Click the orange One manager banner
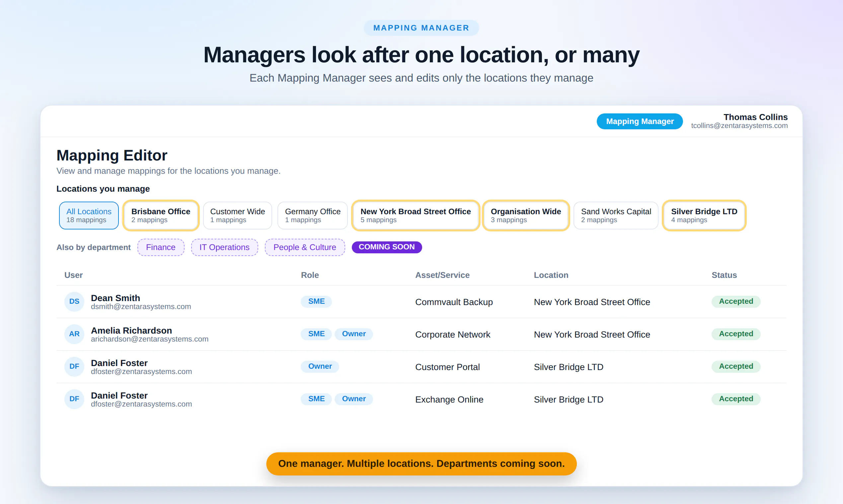Screen dimensions: 843x504 pyautogui.click(x=421, y=464)
